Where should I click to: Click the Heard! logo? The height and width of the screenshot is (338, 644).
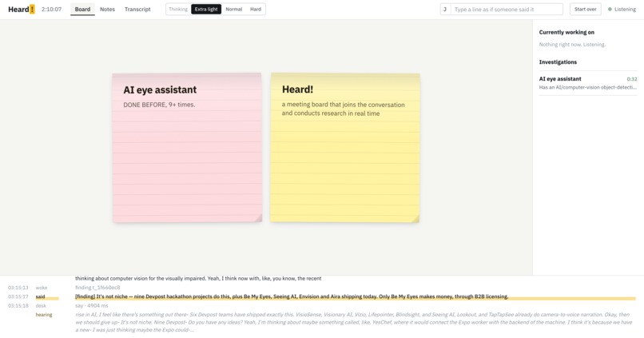[x=22, y=9]
